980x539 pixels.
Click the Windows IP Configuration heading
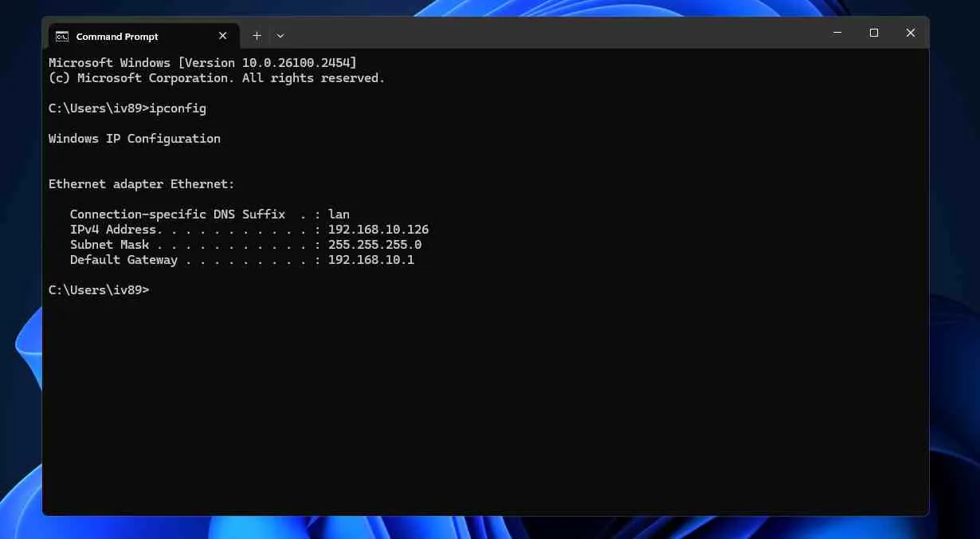pyautogui.click(x=135, y=139)
